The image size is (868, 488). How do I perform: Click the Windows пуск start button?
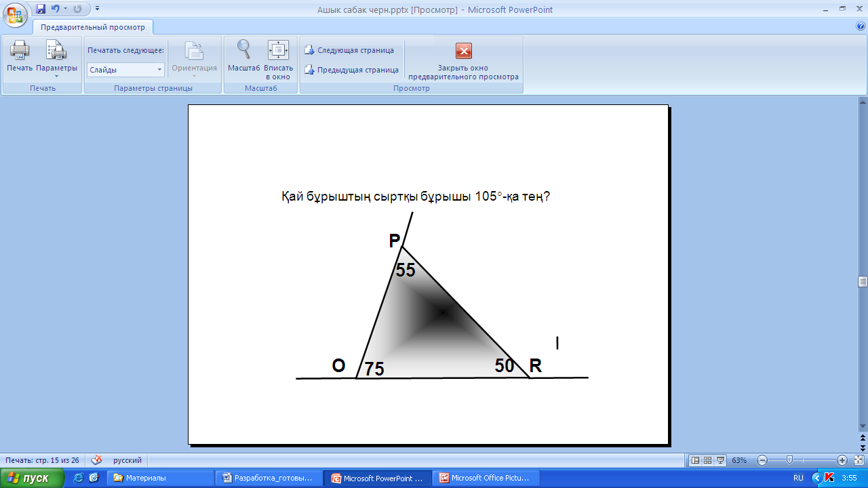point(33,478)
